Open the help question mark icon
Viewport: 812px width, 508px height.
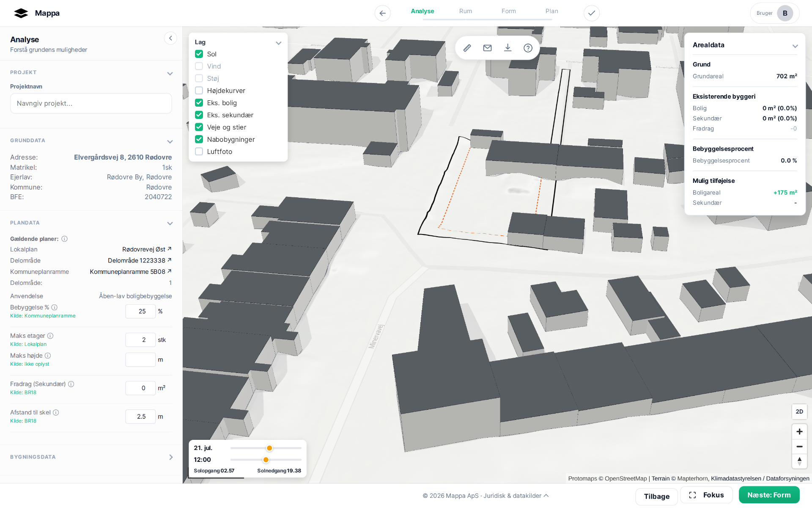pos(528,48)
